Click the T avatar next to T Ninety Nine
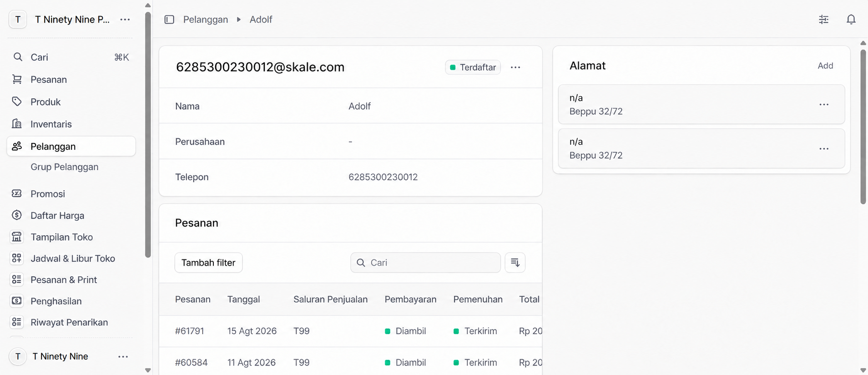The image size is (868, 375). tap(18, 356)
